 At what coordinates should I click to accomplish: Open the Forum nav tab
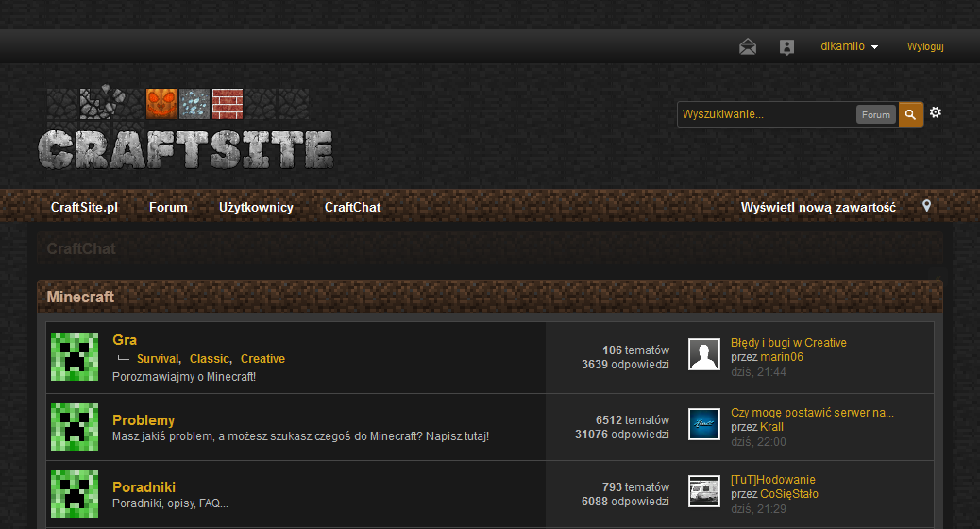tap(168, 207)
